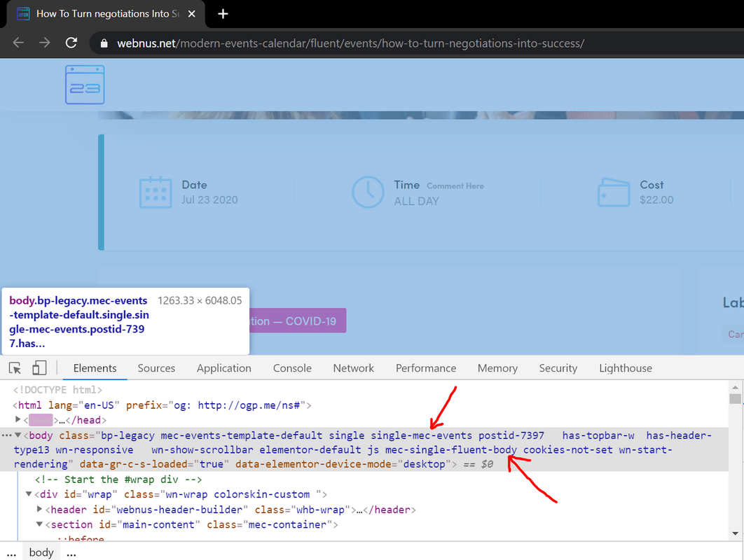Collapse the div id wrap node
744x560 pixels.
click(x=29, y=494)
